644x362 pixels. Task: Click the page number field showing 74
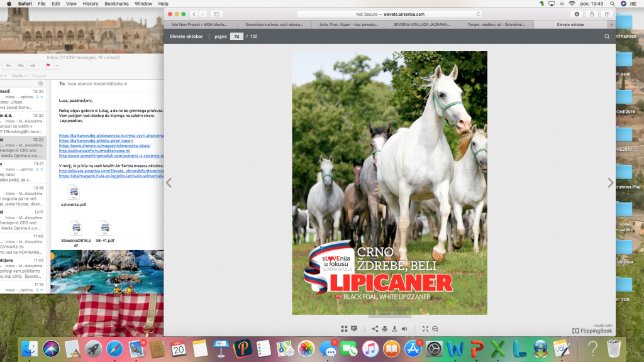(236, 36)
